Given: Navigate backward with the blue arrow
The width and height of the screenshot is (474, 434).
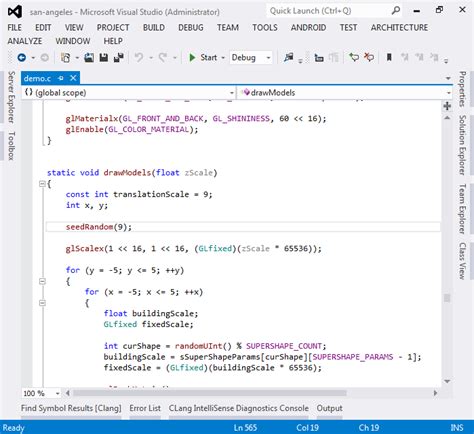Looking at the screenshot, I should pos(22,58).
